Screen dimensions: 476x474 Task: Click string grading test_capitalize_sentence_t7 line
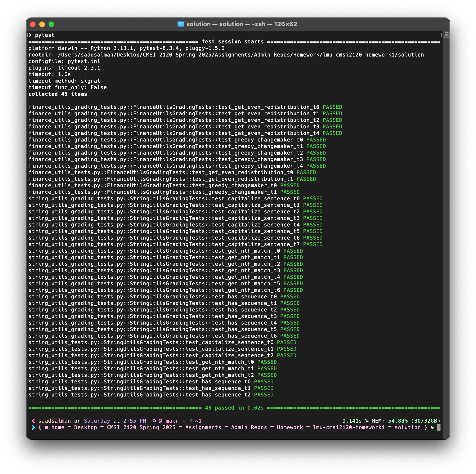pyautogui.click(x=175, y=244)
